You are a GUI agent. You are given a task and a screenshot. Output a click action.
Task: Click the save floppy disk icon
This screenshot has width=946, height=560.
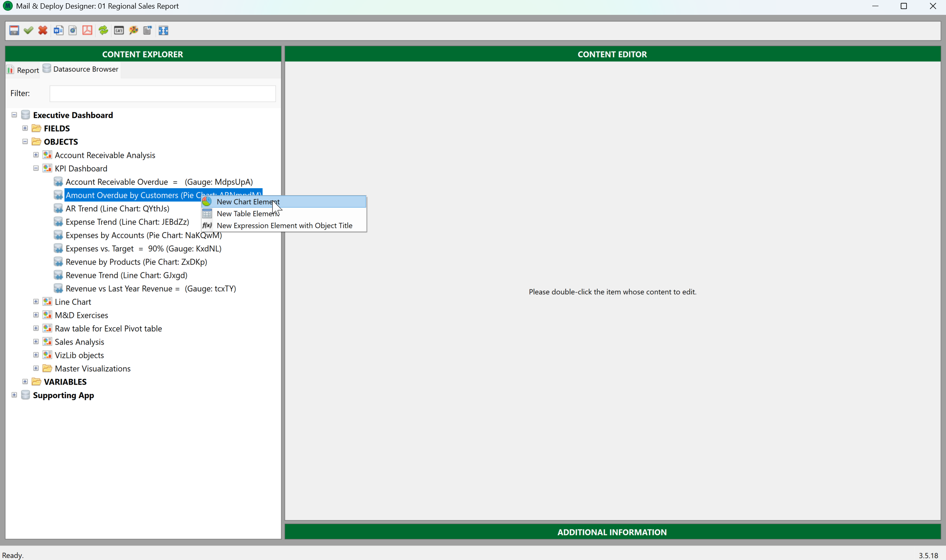[x=14, y=30]
